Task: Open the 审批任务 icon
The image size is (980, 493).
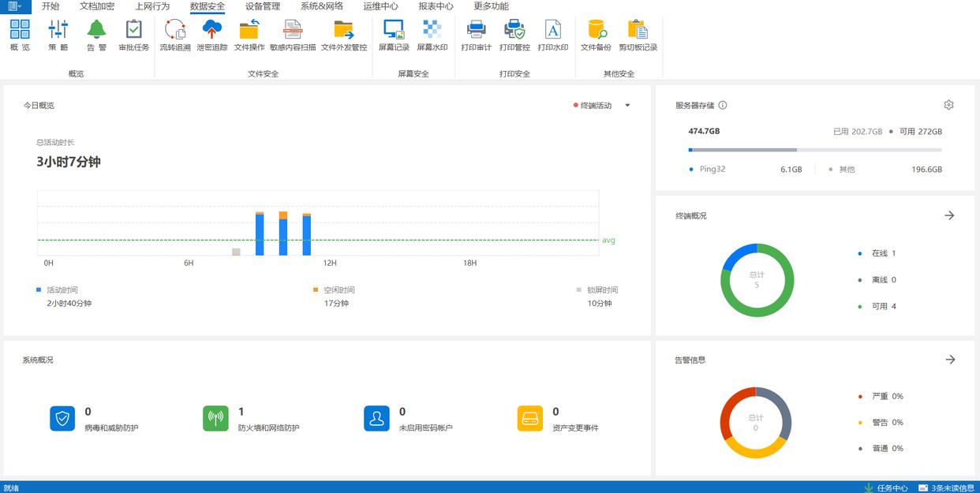Action: coord(134,31)
